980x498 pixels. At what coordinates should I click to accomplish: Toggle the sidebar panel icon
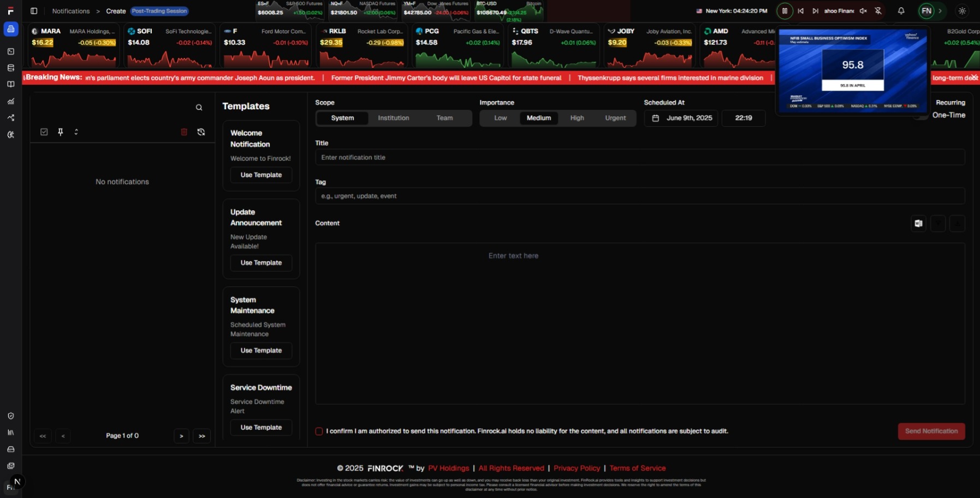click(x=34, y=11)
